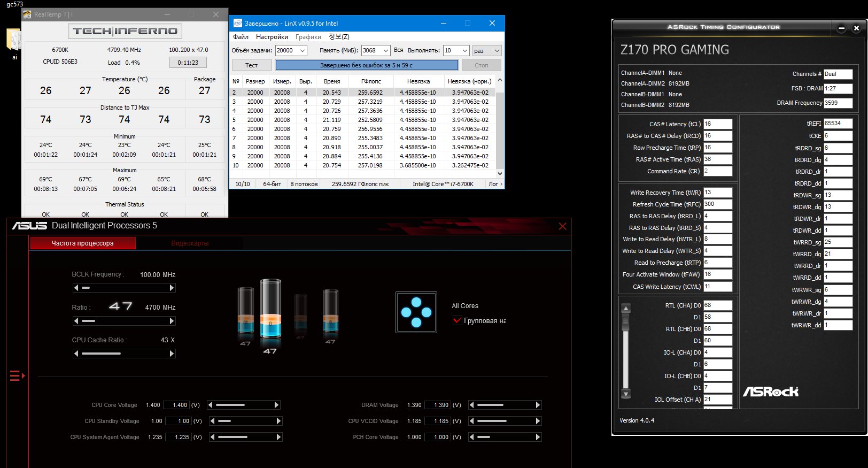
Task: Click the Тест button in LinX
Action: (x=251, y=65)
